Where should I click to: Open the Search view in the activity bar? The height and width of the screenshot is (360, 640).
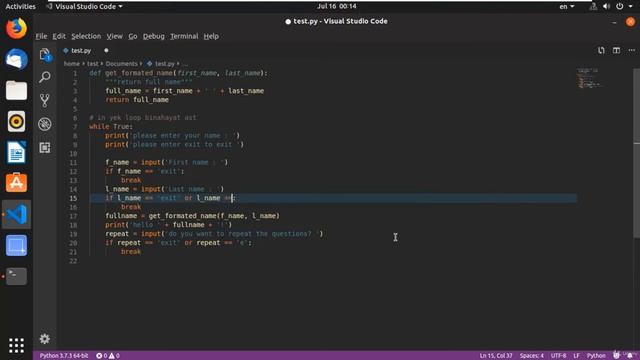click(45, 77)
